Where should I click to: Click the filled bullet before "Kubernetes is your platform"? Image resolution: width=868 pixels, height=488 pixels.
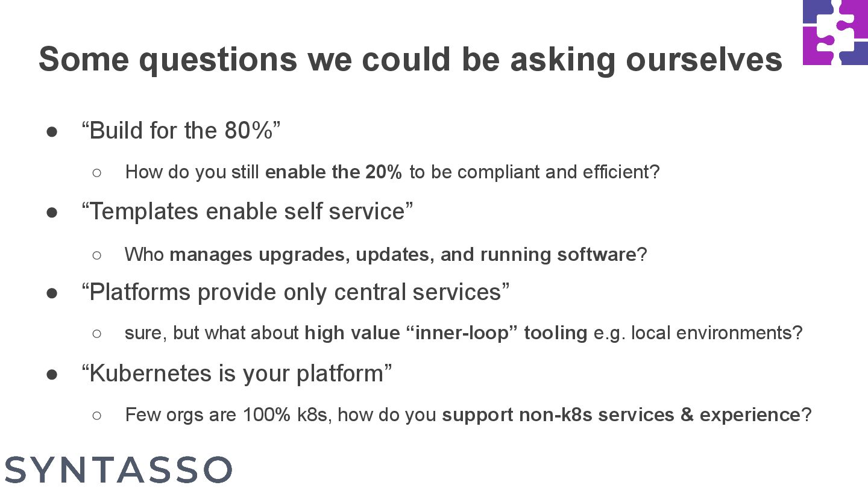[52, 375]
